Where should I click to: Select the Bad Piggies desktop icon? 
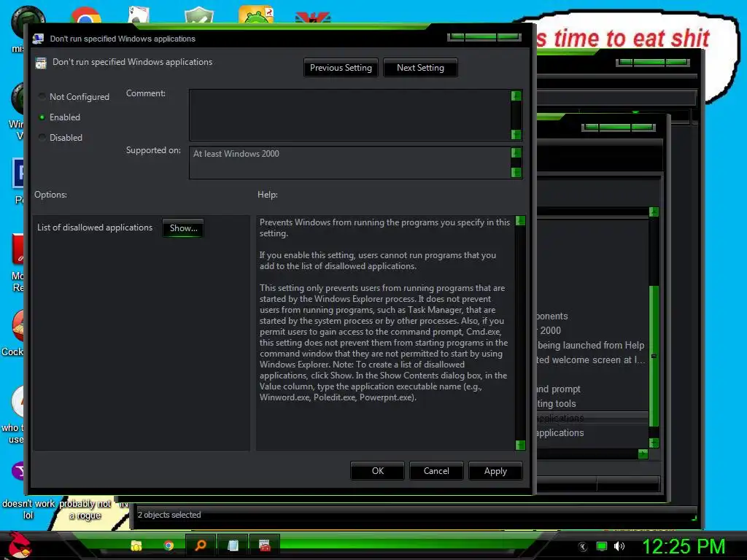tap(256, 15)
